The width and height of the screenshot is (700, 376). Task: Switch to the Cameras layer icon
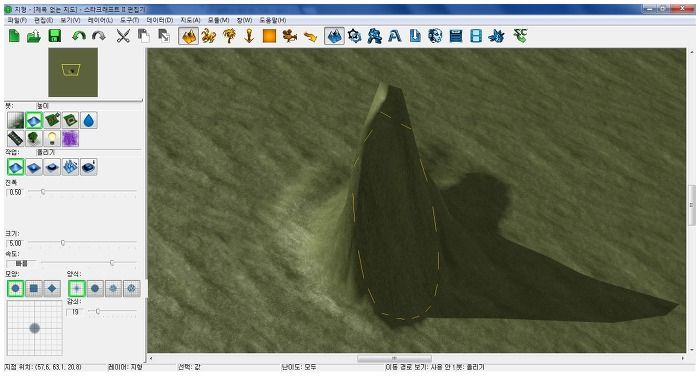290,36
